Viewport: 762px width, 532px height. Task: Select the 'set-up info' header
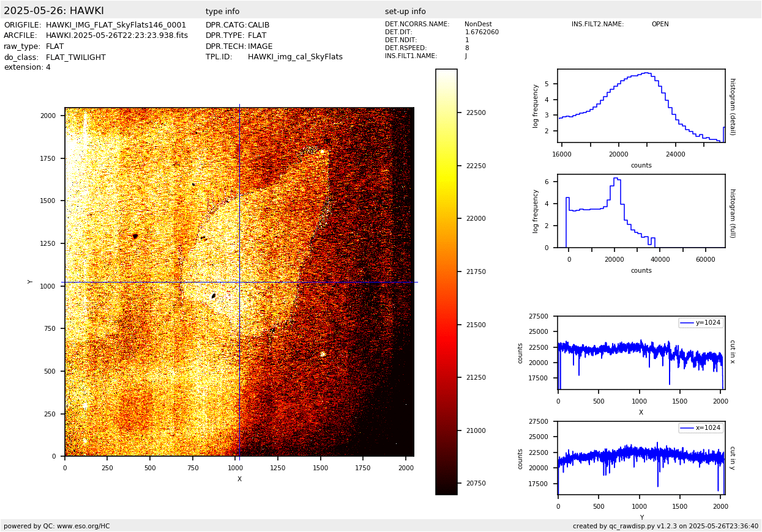[405, 12]
